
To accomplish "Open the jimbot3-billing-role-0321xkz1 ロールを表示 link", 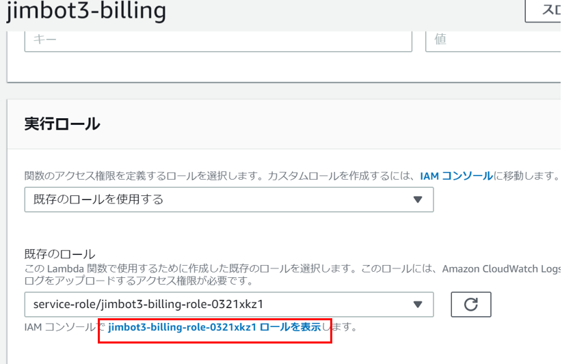I will [x=215, y=327].
